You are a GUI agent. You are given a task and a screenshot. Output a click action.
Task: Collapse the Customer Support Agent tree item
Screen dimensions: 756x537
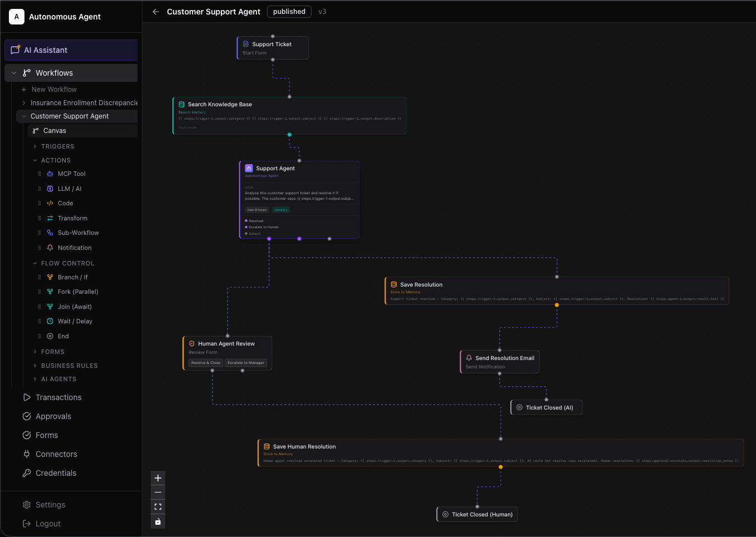[24, 116]
